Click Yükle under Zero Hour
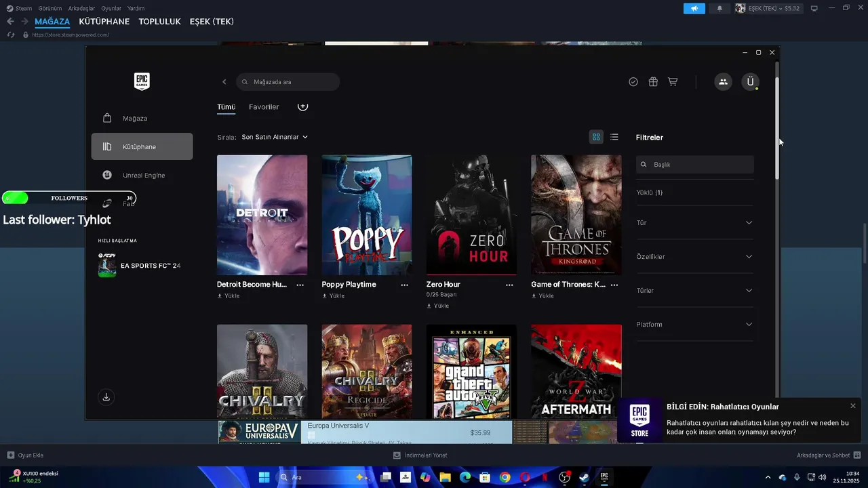Image resolution: width=868 pixels, height=488 pixels. (437, 306)
